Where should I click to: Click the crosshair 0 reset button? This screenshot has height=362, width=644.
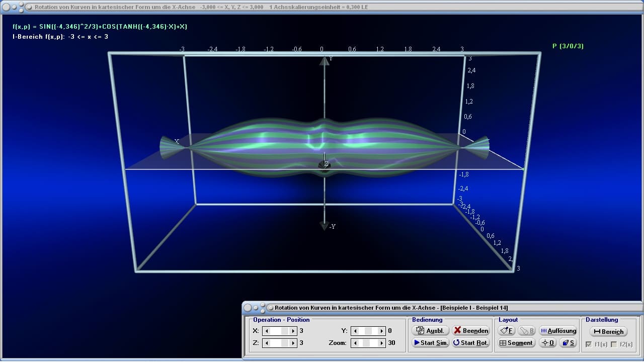click(547, 342)
